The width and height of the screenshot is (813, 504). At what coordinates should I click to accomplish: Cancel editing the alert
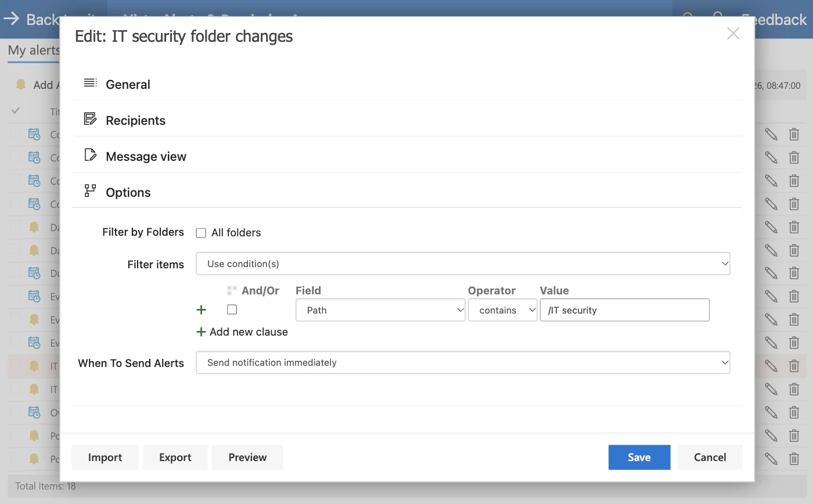point(710,458)
